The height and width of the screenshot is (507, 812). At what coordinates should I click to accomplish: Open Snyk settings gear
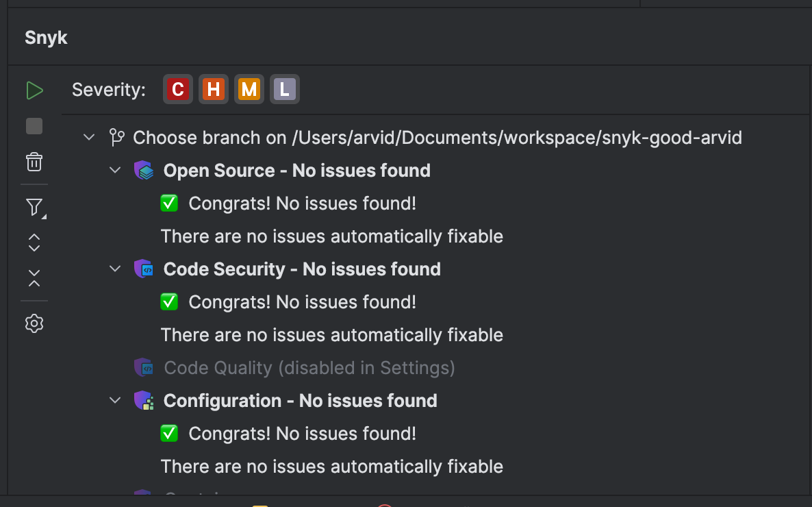tap(34, 323)
